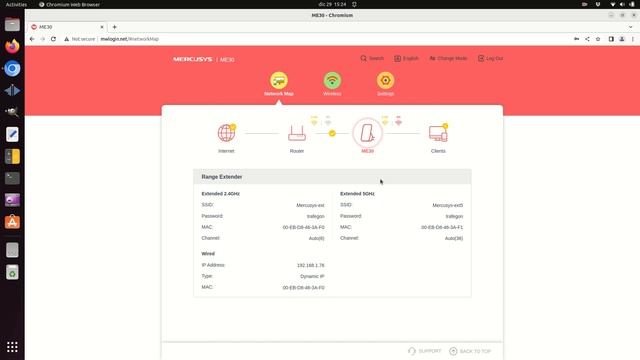Expand the tab search chevron

pyautogui.click(x=631, y=27)
